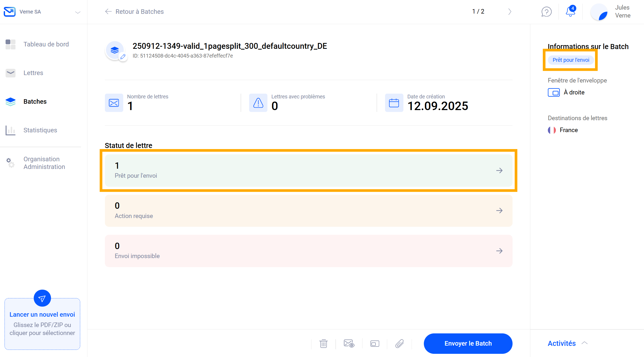This screenshot has width=644, height=357.
Task: Open the notifications bell
Action: (570, 11)
